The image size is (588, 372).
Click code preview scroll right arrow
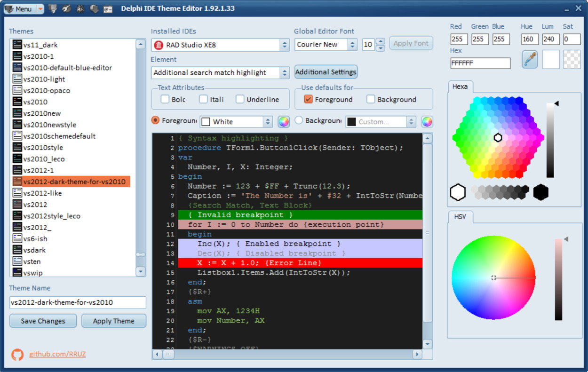tap(417, 354)
